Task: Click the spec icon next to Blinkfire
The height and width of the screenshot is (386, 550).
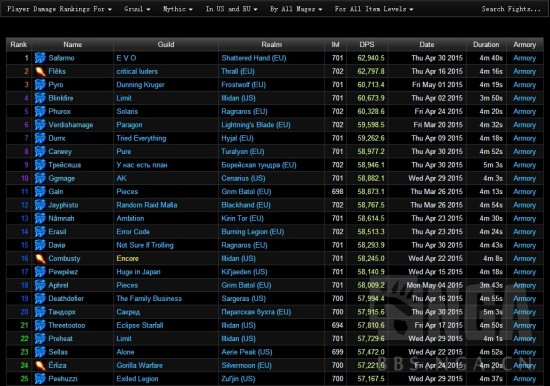Action: point(40,98)
